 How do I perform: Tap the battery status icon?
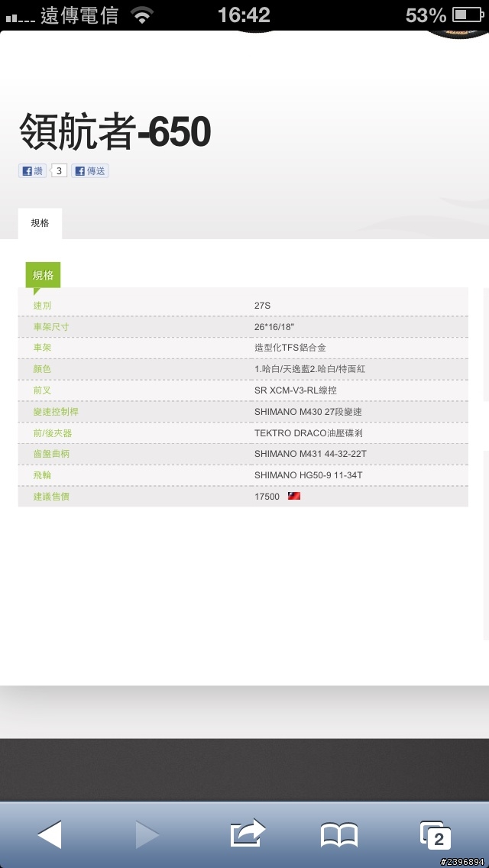tap(468, 15)
